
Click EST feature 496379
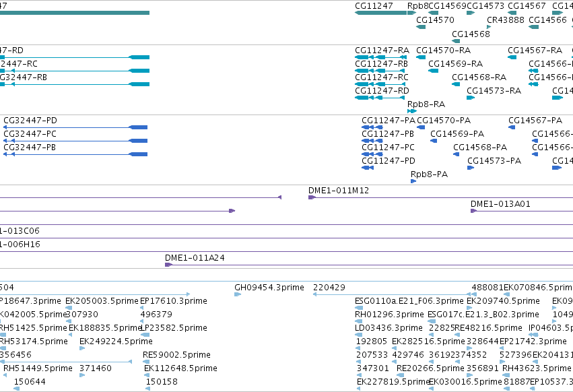[156, 315]
